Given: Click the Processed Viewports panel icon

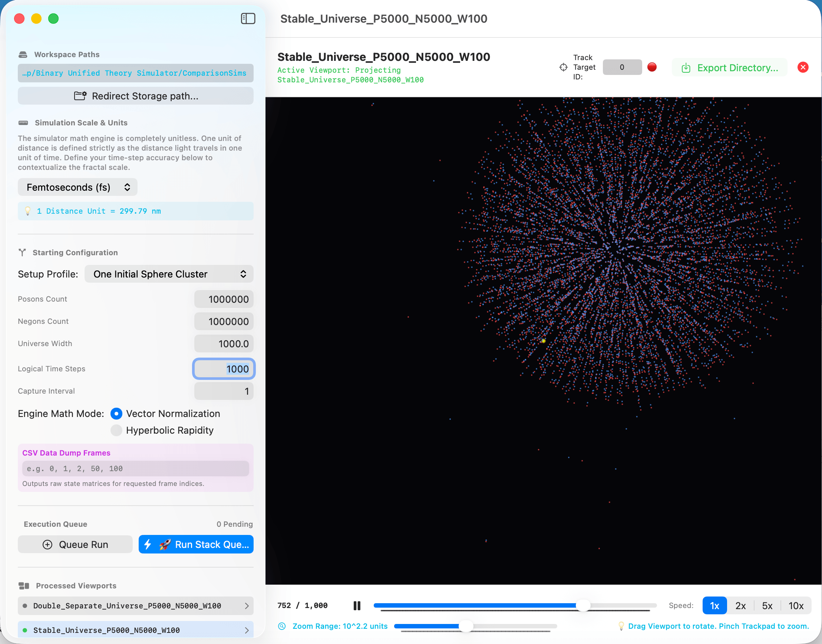Looking at the screenshot, I should point(24,585).
